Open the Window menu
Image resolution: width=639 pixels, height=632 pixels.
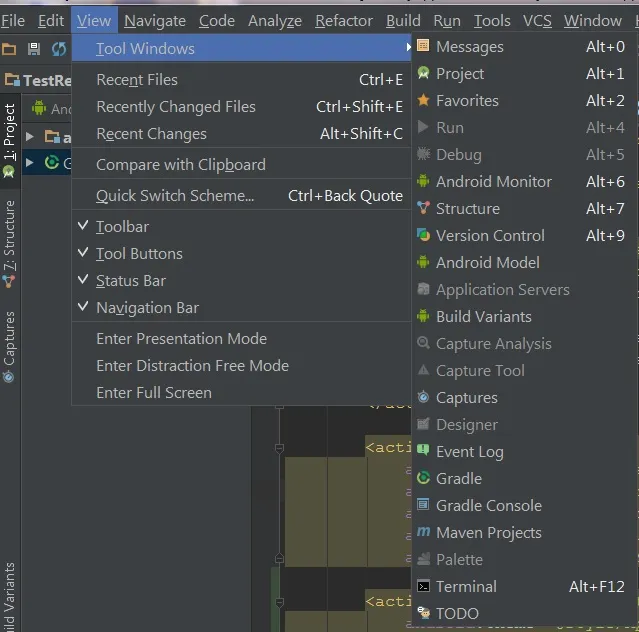click(593, 20)
